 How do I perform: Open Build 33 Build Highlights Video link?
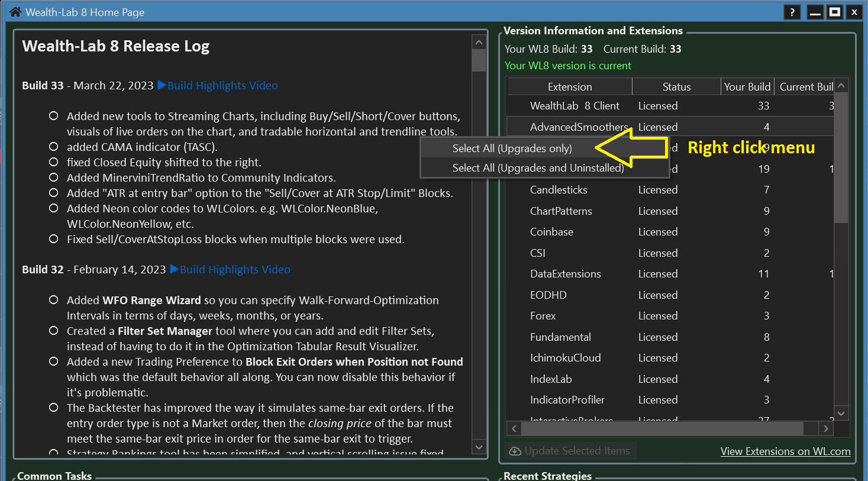[222, 85]
